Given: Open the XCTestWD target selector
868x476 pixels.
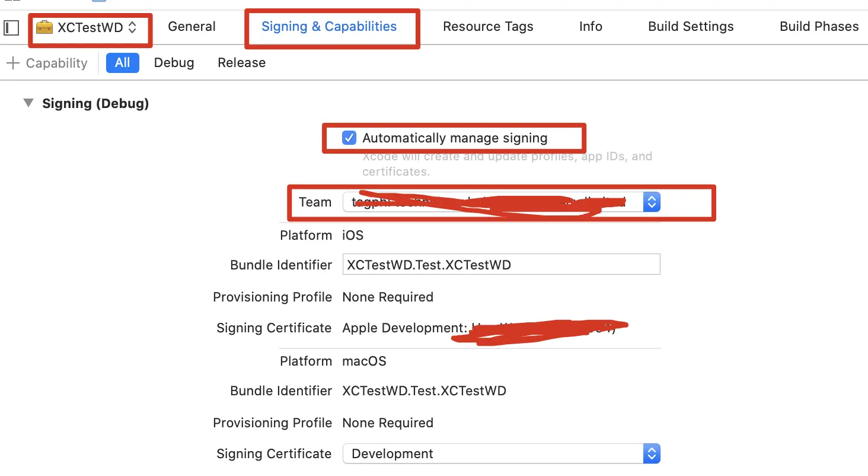Looking at the screenshot, I should (87, 27).
